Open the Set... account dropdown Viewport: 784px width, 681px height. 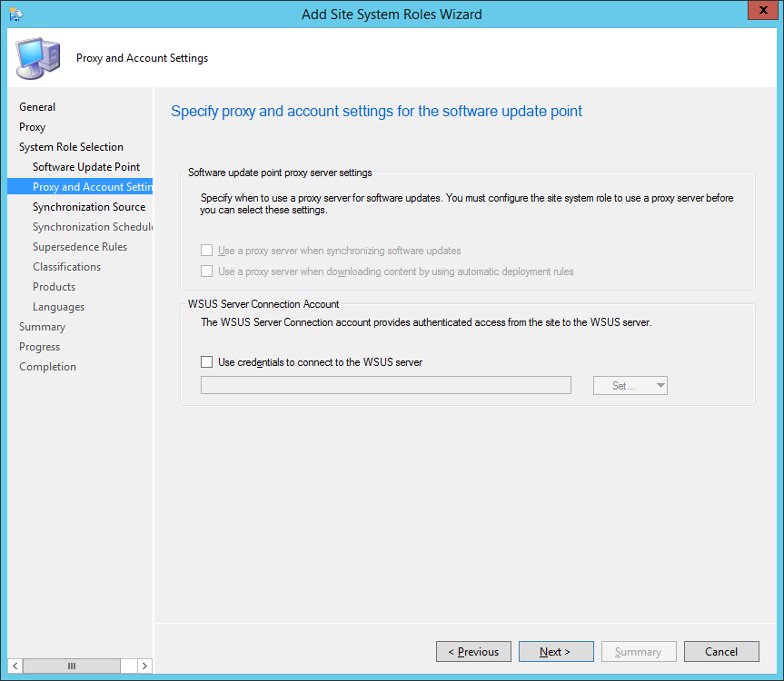click(x=630, y=385)
